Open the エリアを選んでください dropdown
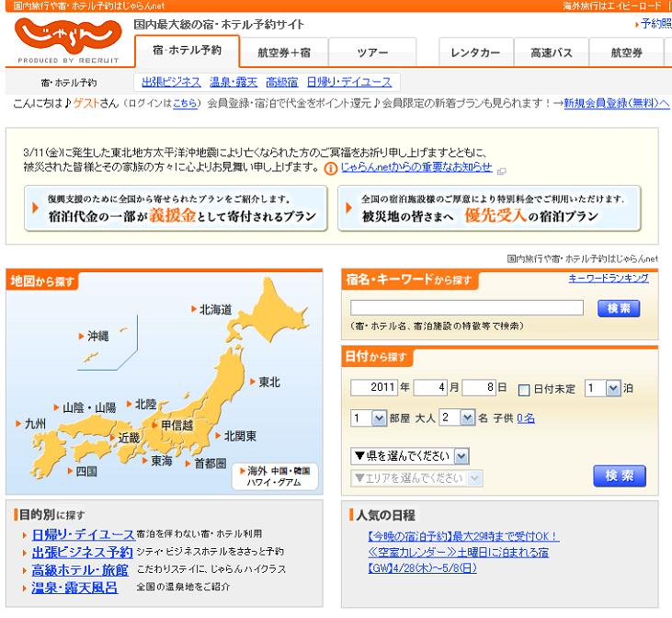 [416, 478]
